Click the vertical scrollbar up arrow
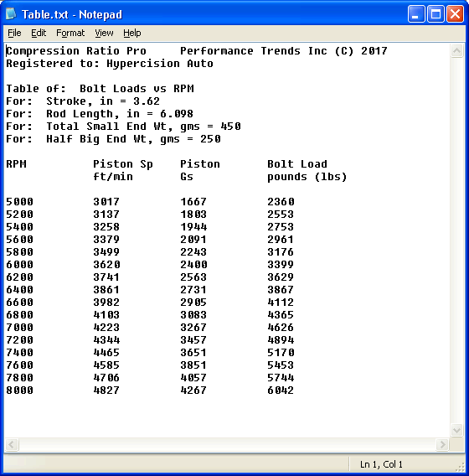 [x=457, y=50]
